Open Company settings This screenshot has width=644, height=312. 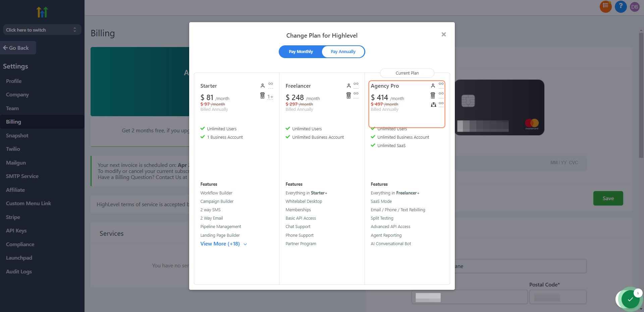(x=17, y=95)
